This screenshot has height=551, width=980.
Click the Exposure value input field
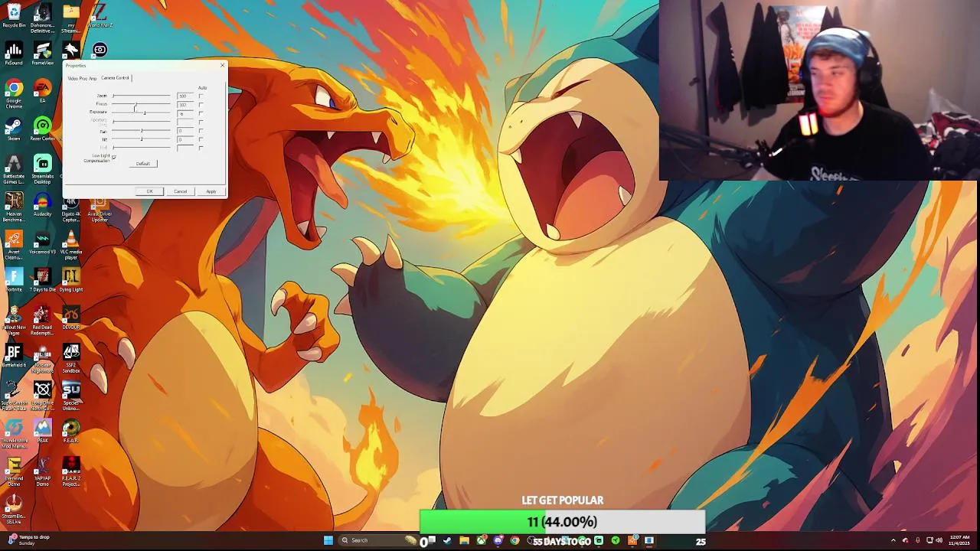tap(185, 113)
